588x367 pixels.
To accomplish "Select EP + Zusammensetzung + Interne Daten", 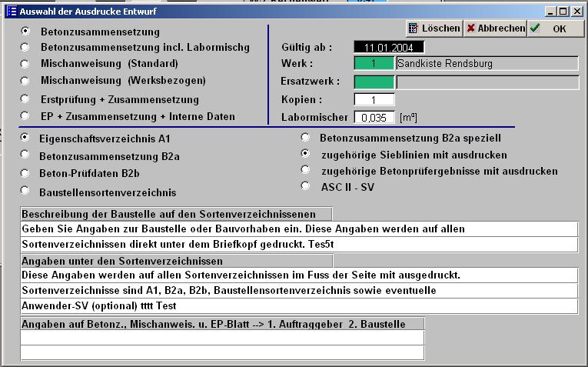I will click(25, 115).
